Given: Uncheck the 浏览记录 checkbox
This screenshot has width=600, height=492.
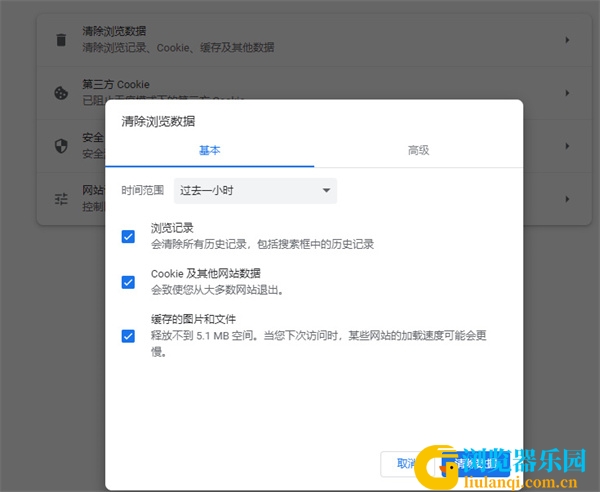Looking at the screenshot, I should point(128,236).
